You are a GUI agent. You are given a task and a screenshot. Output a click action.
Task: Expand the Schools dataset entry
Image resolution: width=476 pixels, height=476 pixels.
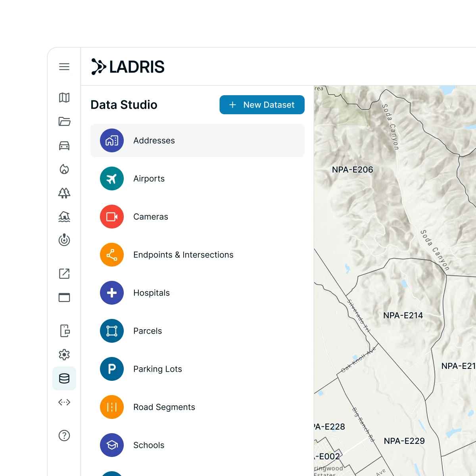coord(148,445)
